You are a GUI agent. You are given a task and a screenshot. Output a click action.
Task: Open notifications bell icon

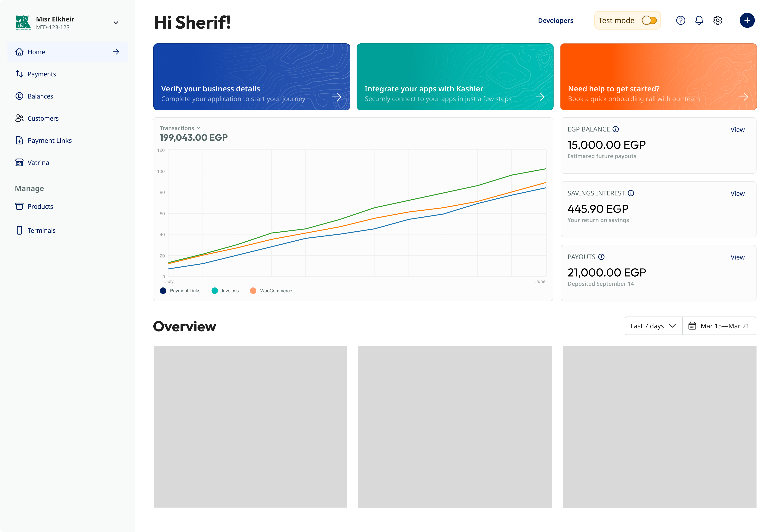[699, 20]
